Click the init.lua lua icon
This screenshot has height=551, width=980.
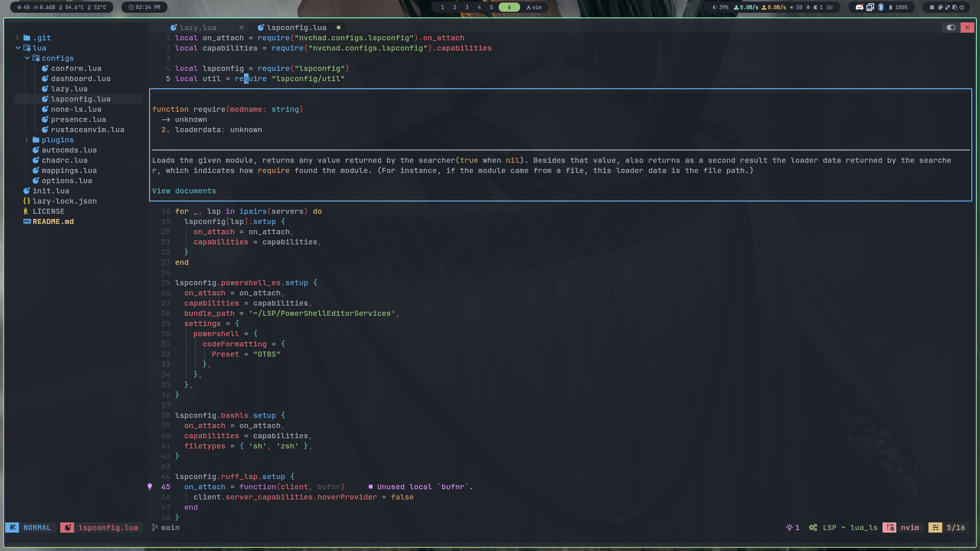coord(27,191)
